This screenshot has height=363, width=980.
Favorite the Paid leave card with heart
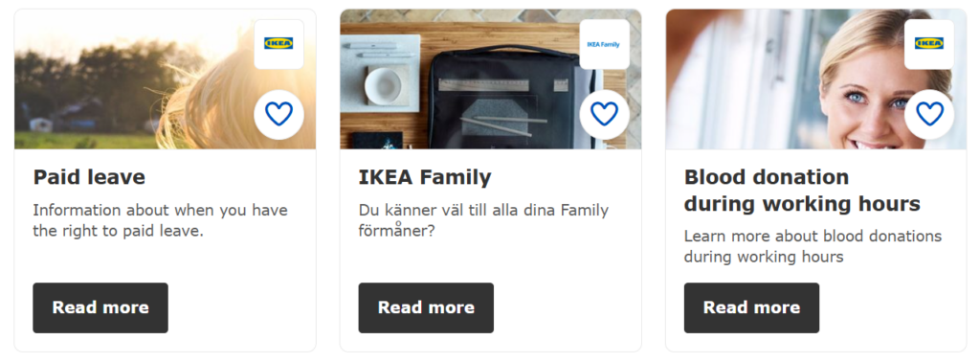278,115
